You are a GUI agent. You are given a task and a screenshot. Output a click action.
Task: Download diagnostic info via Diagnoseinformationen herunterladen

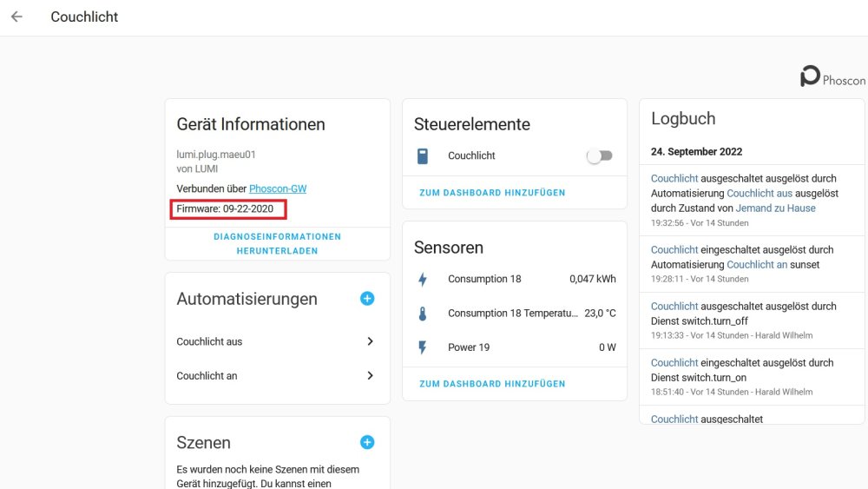tap(278, 244)
